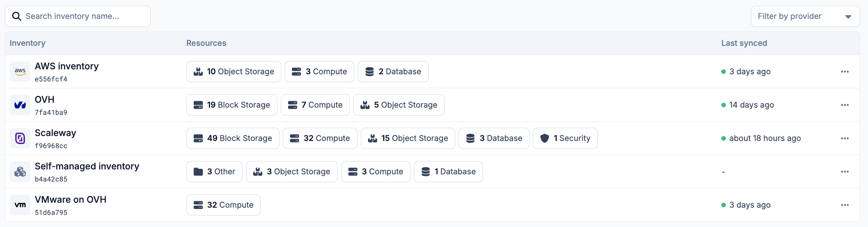This screenshot has height=227, width=868.
Task: Select AWS 2 Database chip
Action: click(x=393, y=72)
